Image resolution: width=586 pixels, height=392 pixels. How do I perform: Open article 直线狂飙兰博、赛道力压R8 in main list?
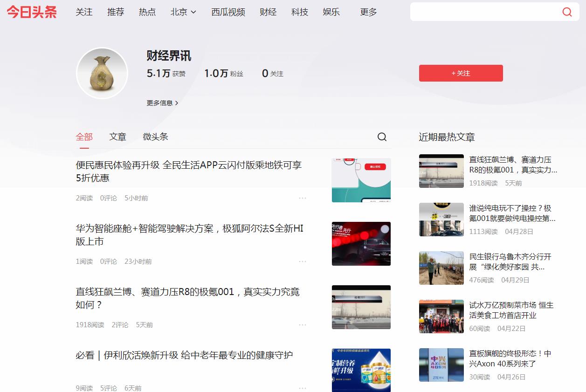187,298
